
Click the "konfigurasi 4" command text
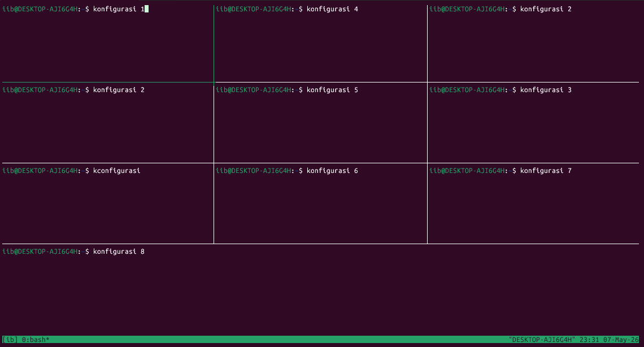tap(332, 9)
